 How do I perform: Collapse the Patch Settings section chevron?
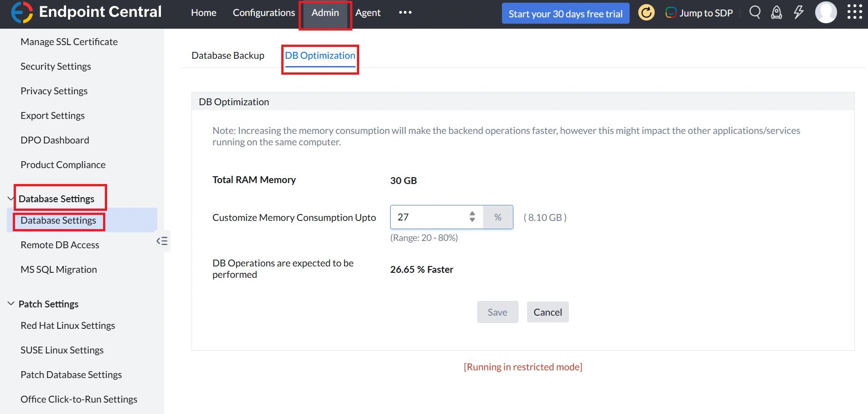point(11,303)
